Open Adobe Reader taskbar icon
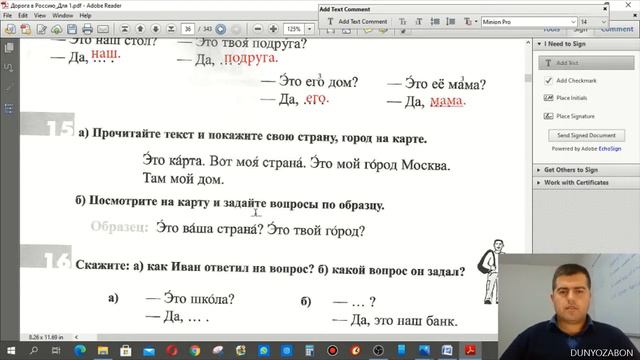Screen dimensions: 640x360 (470, 351)
